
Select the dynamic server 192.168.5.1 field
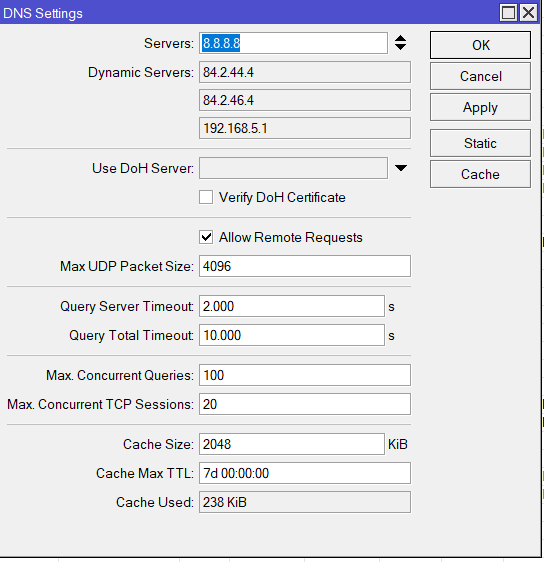point(305,128)
